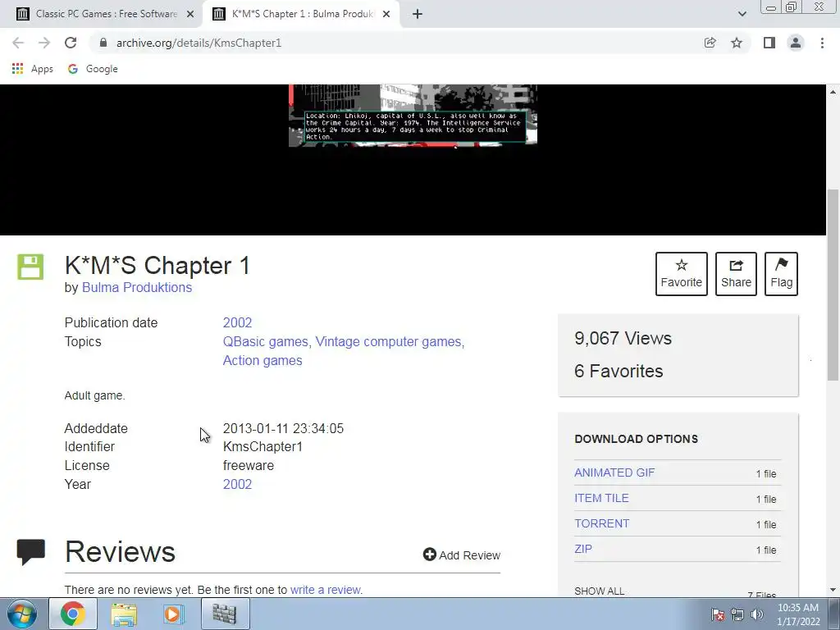Download the ITEM TILE file

[601, 498]
